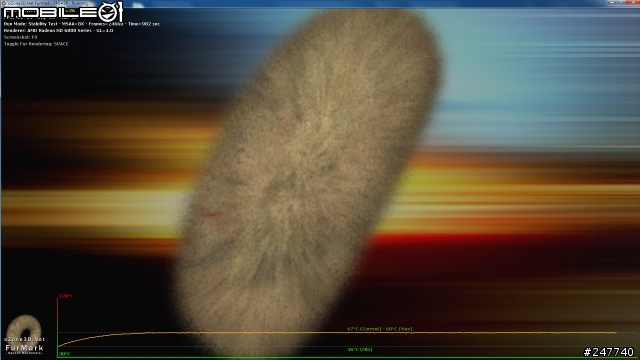
Task: Click the red 120°C graph axis label
Action: pyautogui.click(x=66, y=296)
